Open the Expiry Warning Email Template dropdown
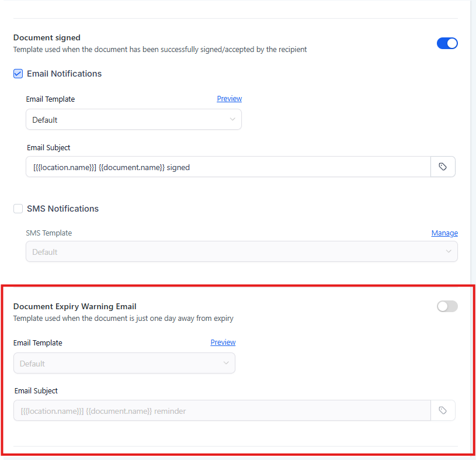This screenshot has height=460, width=476. pos(124,364)
